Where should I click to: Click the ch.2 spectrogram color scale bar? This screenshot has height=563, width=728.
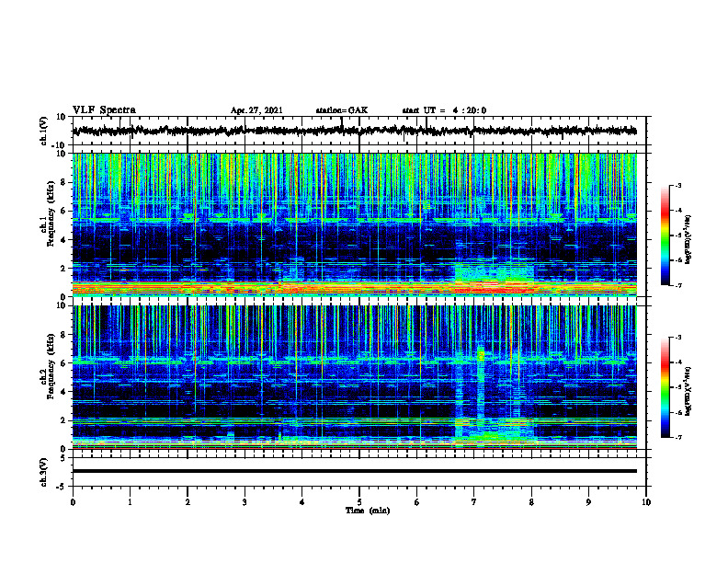[x=665, y=387]
